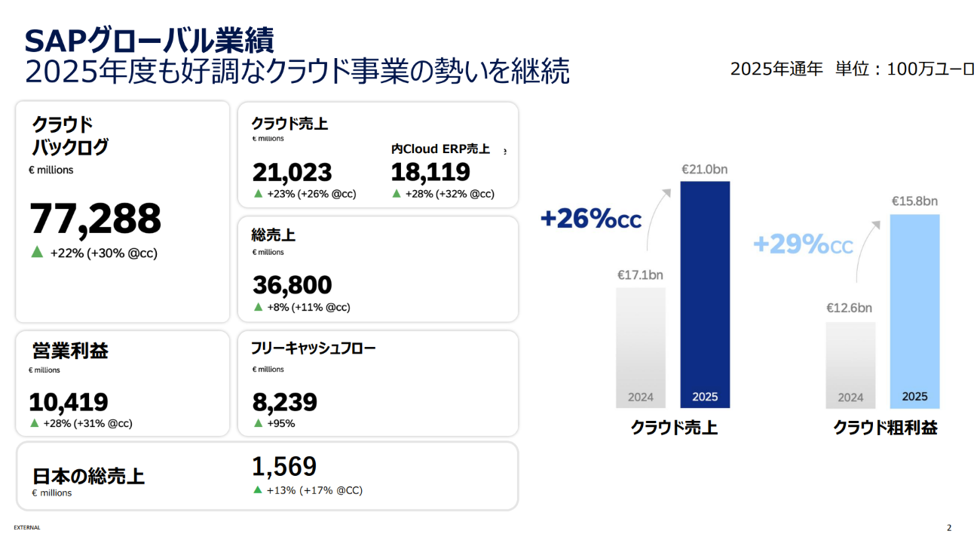Select the フリーキャッシュフロー card heading

(313, 348)
